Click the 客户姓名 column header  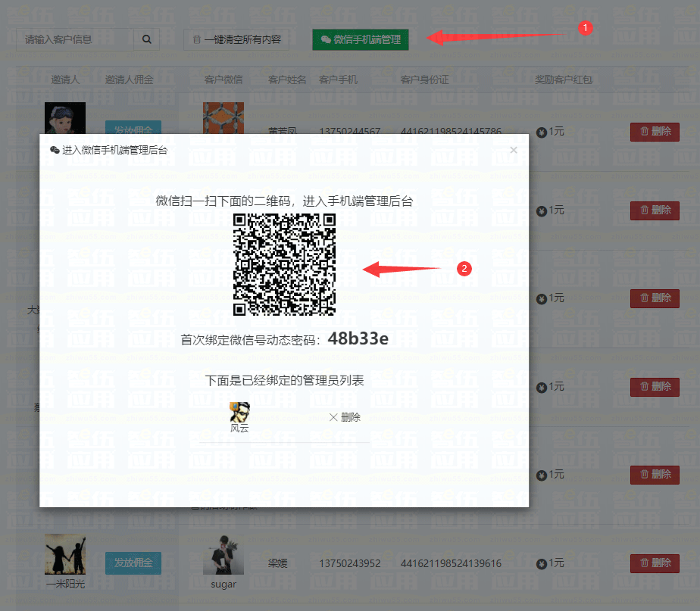pyautogui.click(x=287, y=80)
